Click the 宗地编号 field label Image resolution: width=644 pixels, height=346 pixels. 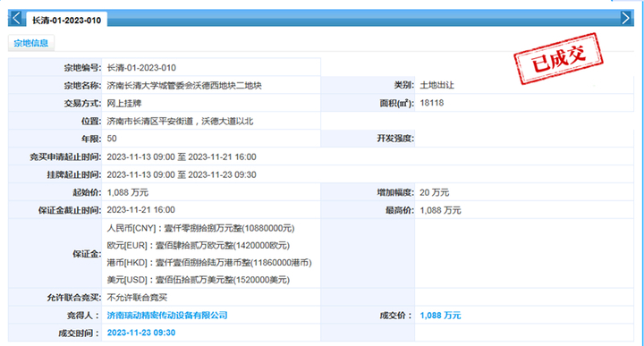(82, 68)
